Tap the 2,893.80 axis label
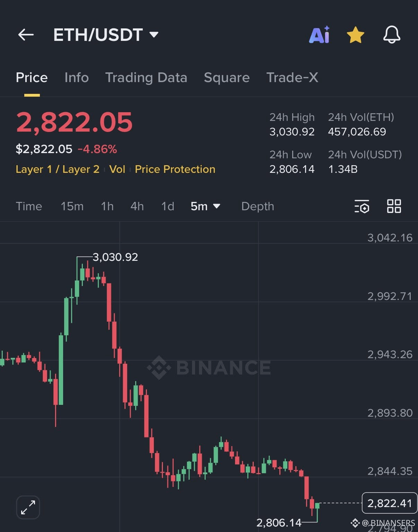 (390, 413)
